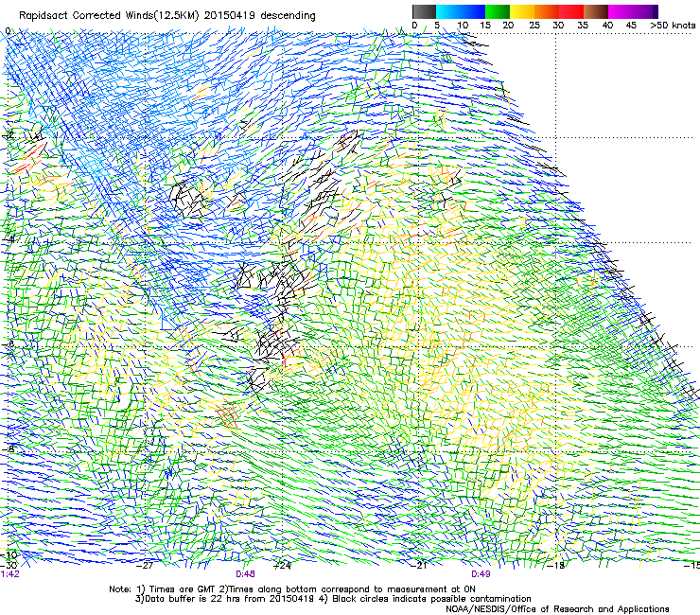Click the '35' legend scale label
Image resolution: width=700 pixels, height=615 pixels.
click(583, 25)
